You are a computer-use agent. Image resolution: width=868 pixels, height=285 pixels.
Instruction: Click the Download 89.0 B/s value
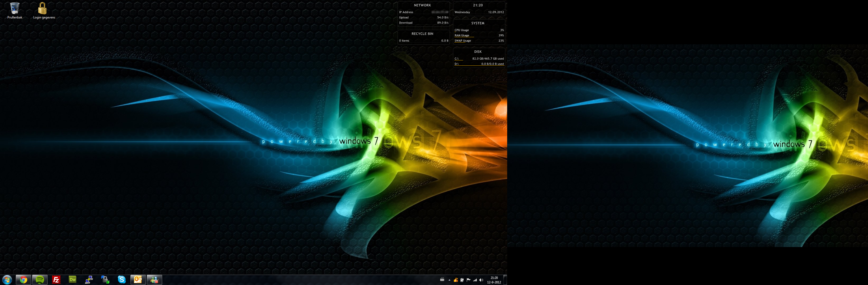(x=443, y=23)
